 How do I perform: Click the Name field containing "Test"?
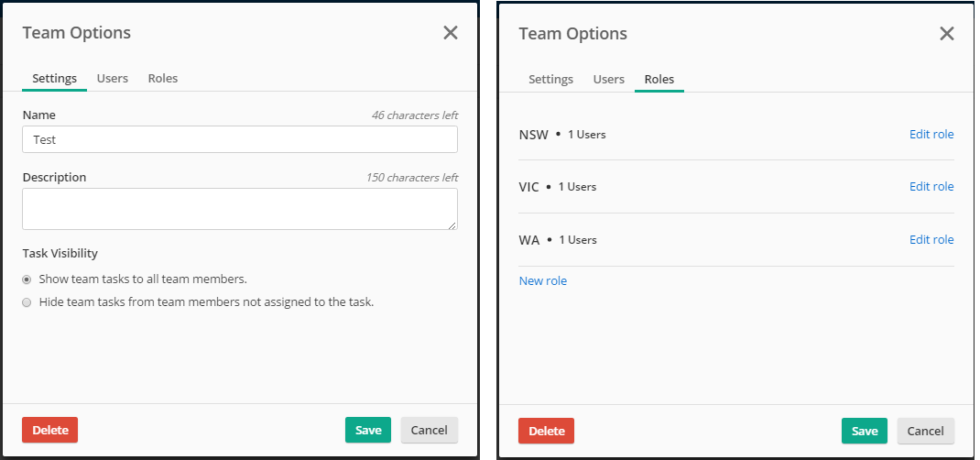pos(240,139)
